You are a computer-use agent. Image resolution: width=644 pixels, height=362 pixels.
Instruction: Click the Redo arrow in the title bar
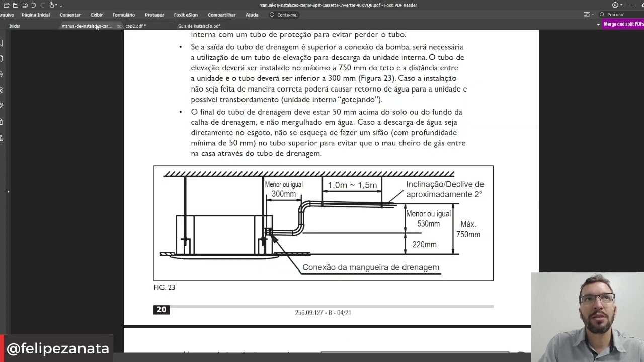[43, 5]
